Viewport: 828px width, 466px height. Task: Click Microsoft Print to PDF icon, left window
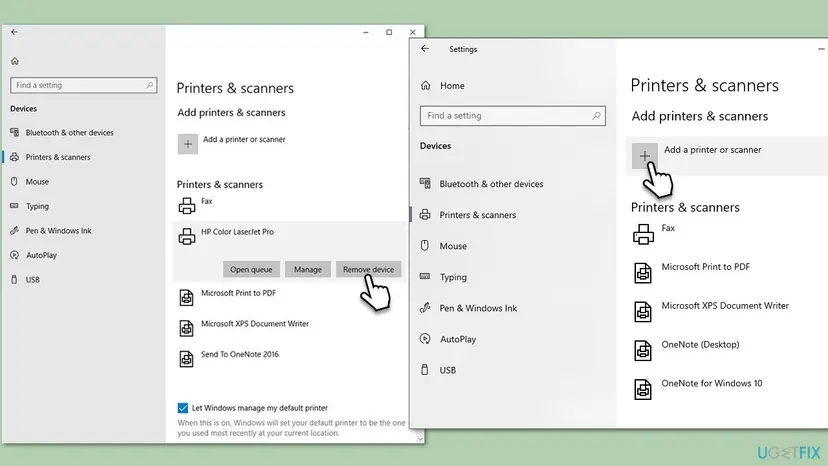coord(186,297)
